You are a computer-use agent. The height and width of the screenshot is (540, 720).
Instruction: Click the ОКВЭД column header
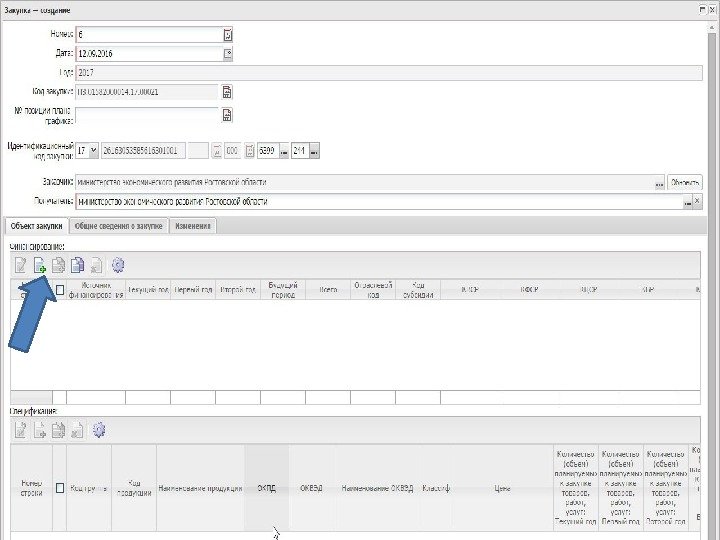pos(311,488)
